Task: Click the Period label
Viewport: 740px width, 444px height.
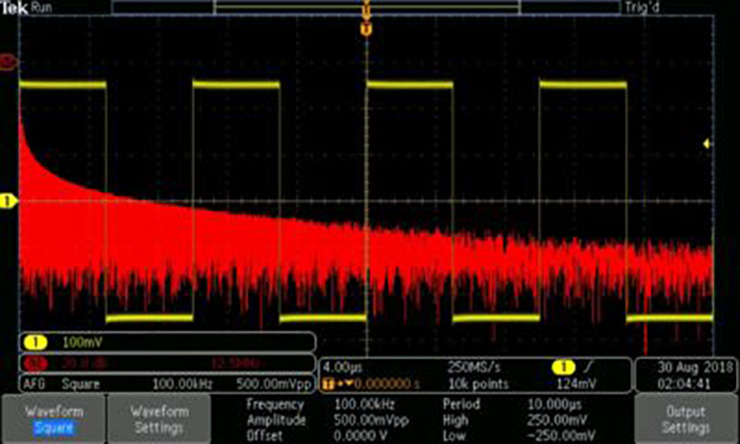Action: (x=461, y=404)
